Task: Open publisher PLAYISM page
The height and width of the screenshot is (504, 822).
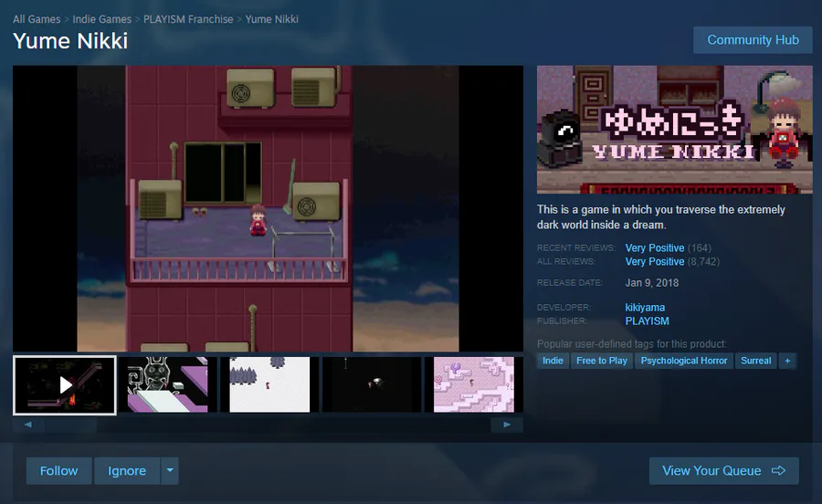Action: 647,321
